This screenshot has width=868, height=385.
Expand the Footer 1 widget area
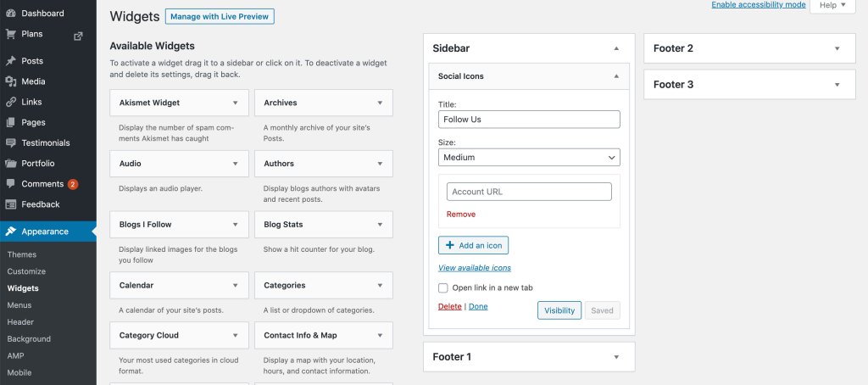[616, 357]
